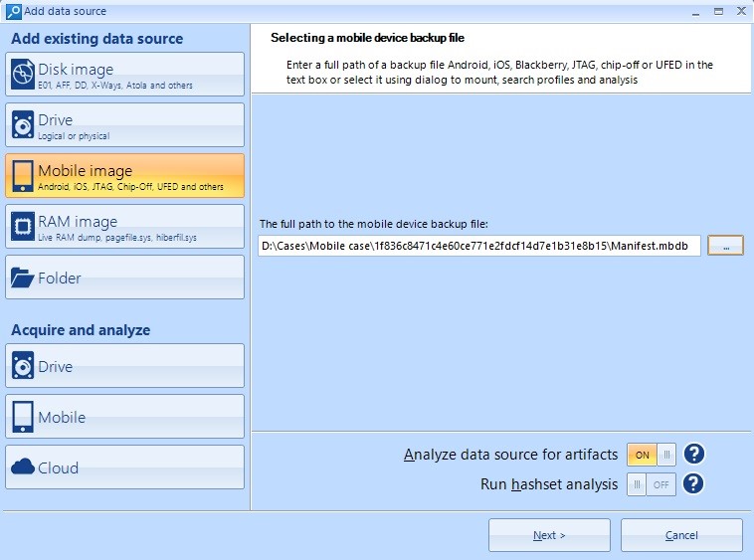Screen dimensions: 754x560
Task: Click the mobile backup file path field
Action: [478, 246]
